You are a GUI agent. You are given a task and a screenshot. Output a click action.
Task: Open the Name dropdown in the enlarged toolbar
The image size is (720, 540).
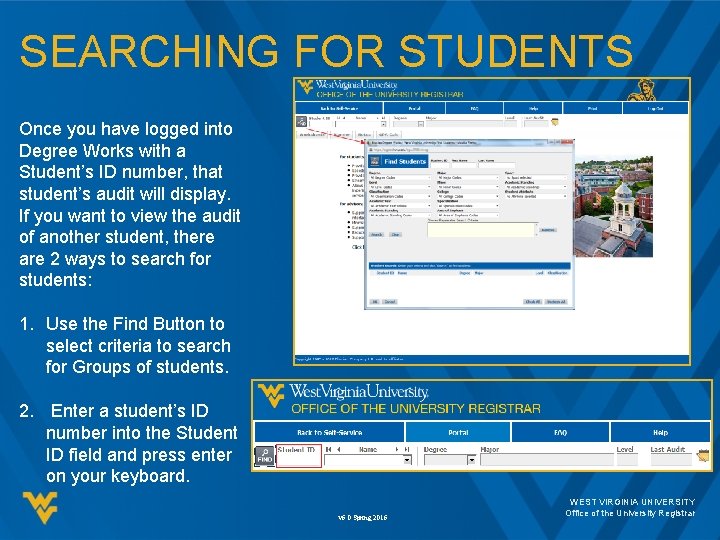click(407, 460)
